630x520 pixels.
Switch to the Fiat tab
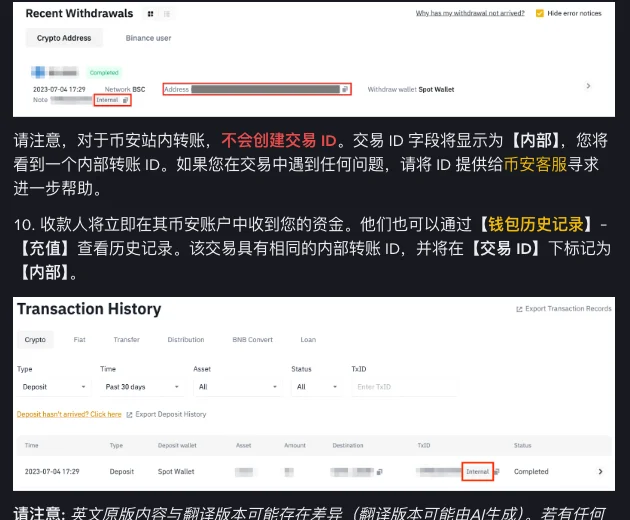[80, 340]
